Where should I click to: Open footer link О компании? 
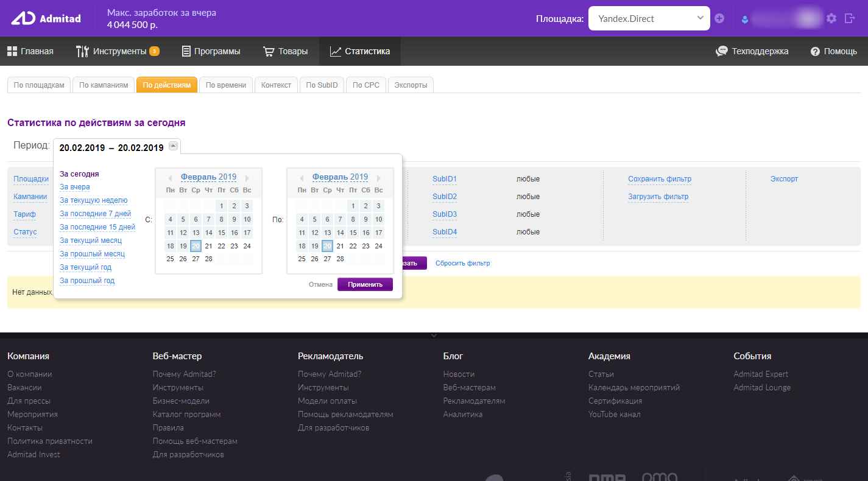[x=30, y=374]
